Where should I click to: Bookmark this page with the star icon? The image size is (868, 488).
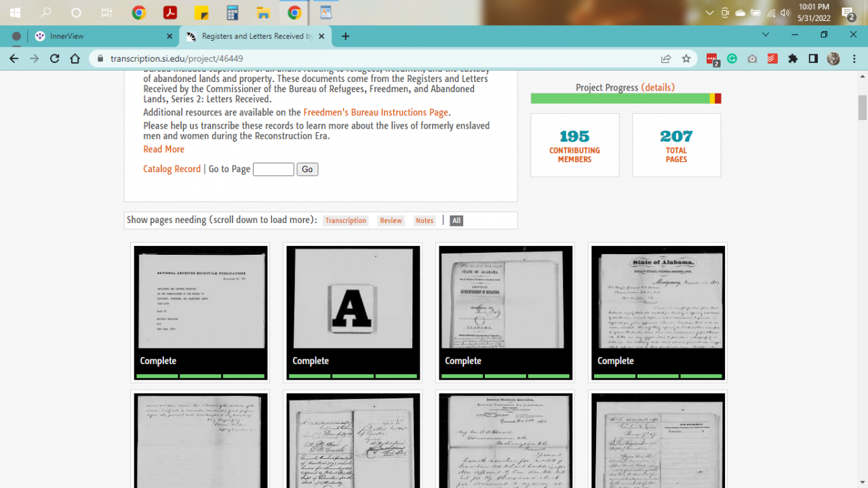click(686, 59)
